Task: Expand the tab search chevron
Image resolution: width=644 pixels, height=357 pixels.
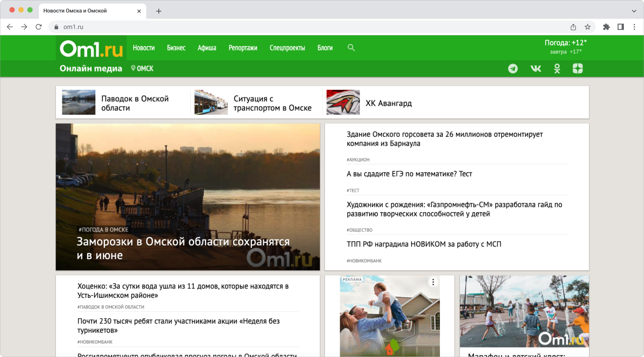Action: tap(634, 11)
